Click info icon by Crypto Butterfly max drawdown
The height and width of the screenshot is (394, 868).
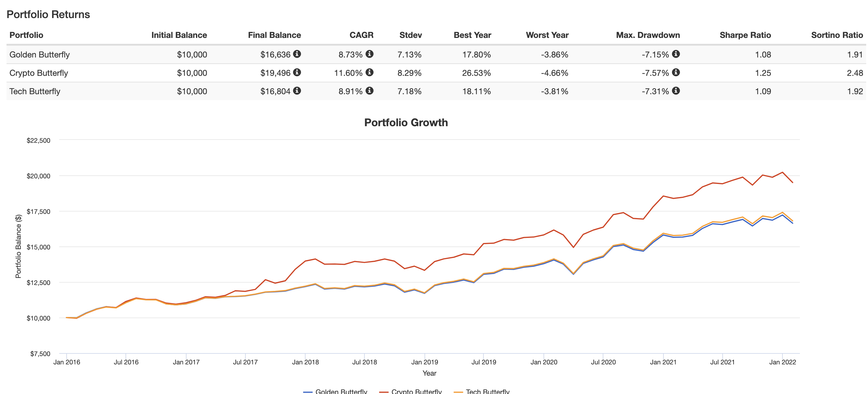676,73
